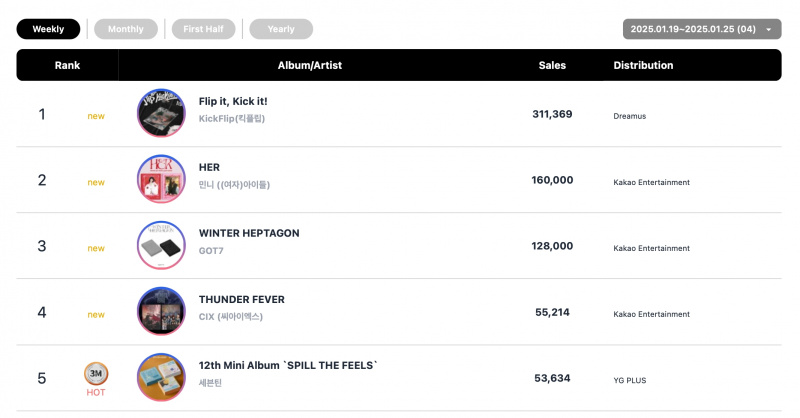The height and width of the screenshot is (418, 800).
Task: Open the Flip it, Kick it! title link
Action: click(x=233, y=101)
